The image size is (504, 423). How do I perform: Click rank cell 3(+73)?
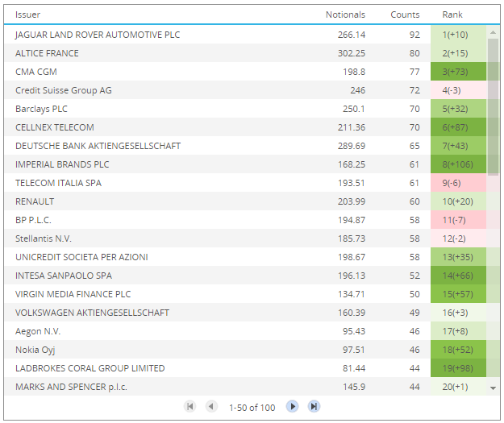coord(458,72)
